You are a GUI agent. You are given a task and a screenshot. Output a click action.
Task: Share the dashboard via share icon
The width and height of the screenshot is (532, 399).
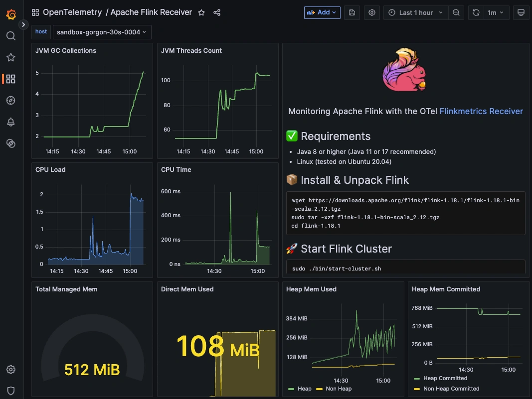point(217,12)
